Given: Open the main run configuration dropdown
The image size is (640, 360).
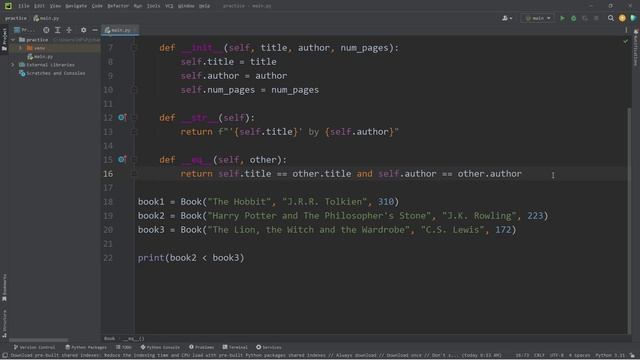Looking at the screenshot, I should 538,18.
